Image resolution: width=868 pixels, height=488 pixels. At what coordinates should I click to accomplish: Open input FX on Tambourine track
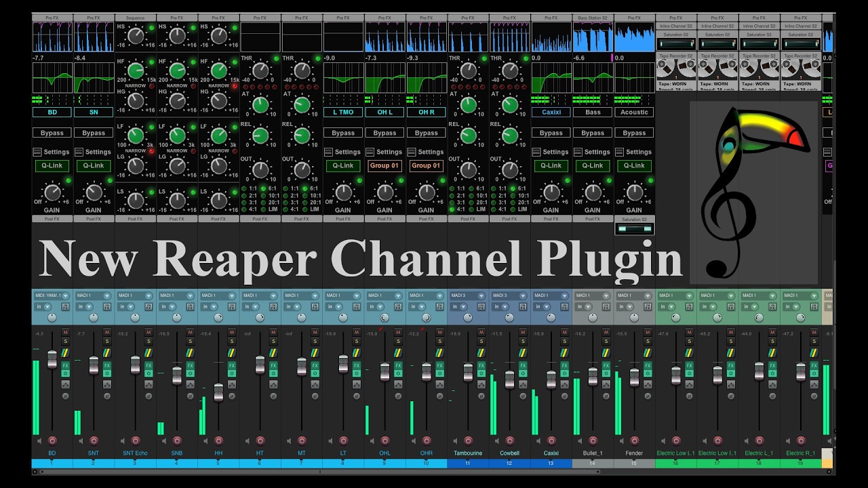pyautogui.click(x=481, y=306)
